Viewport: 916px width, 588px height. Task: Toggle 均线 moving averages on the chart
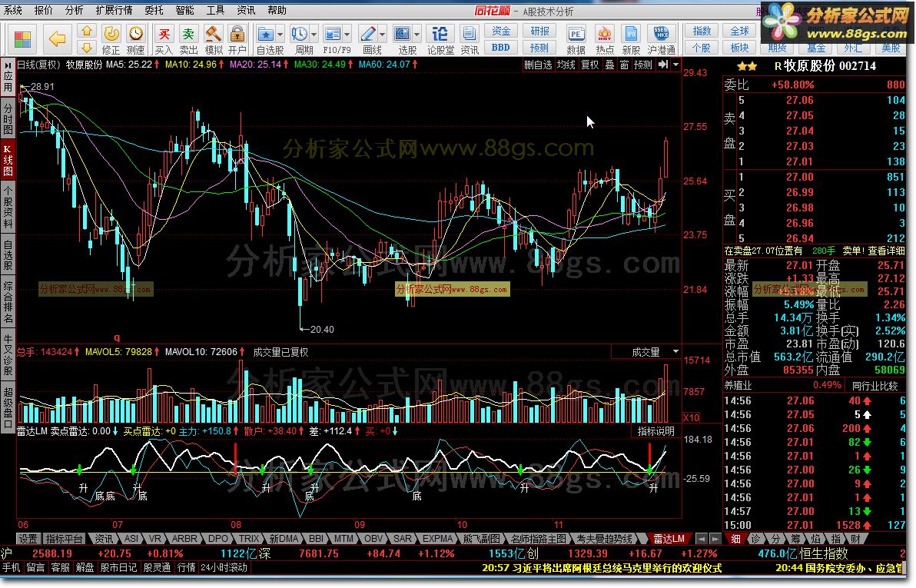tap(566, 65)
